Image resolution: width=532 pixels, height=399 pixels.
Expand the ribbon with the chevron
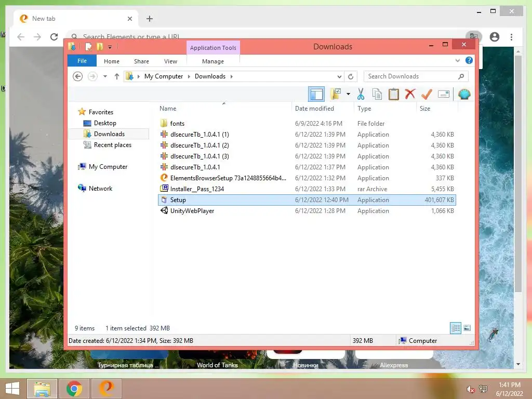click(457, 60)
